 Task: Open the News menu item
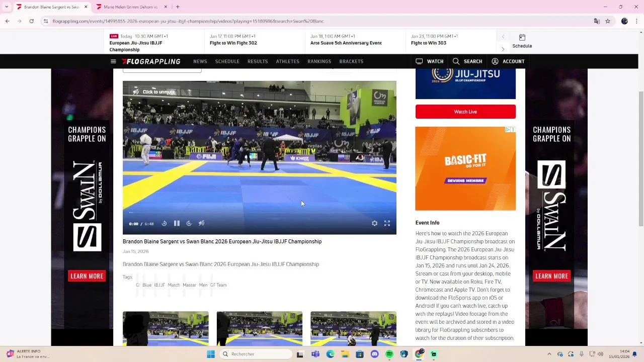[x=200, y=61]
